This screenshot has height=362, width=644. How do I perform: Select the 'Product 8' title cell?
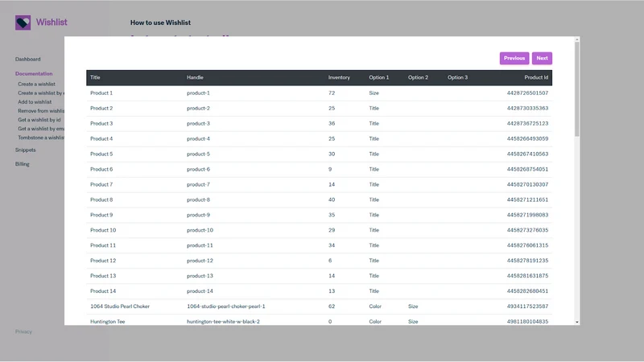point(101,200)
